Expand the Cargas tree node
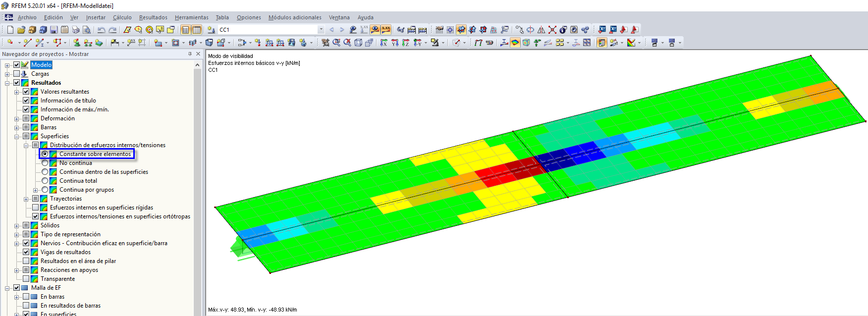The height and width of the screenshot is (316, 868). tap(7, 74)
